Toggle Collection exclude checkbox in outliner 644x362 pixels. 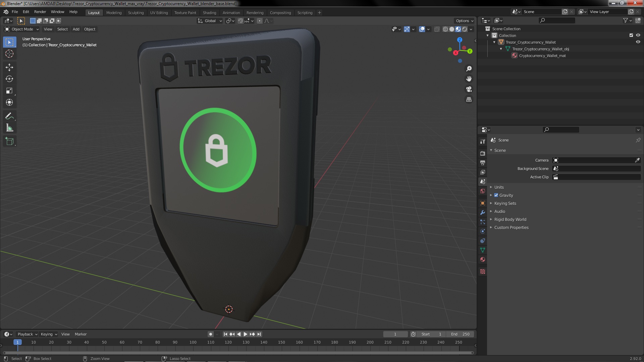point(631,35)
